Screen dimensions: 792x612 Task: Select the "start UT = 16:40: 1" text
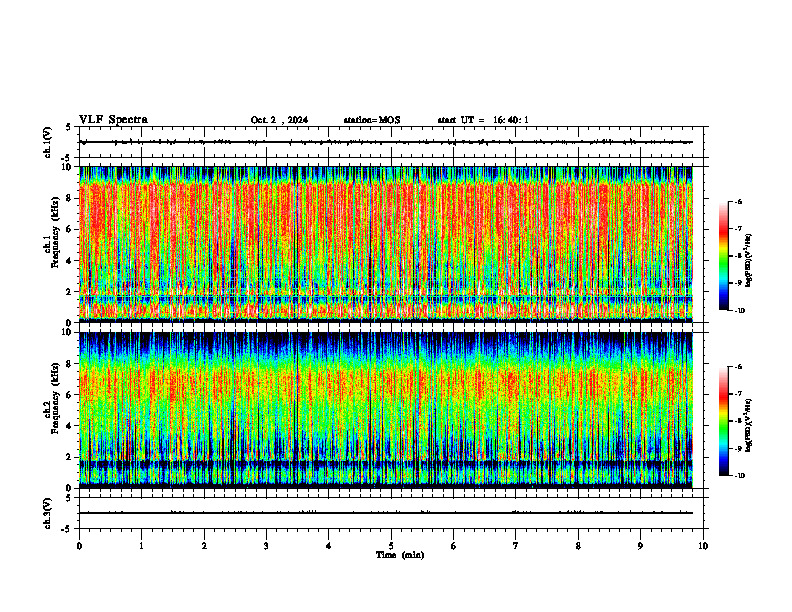(483, 120)
